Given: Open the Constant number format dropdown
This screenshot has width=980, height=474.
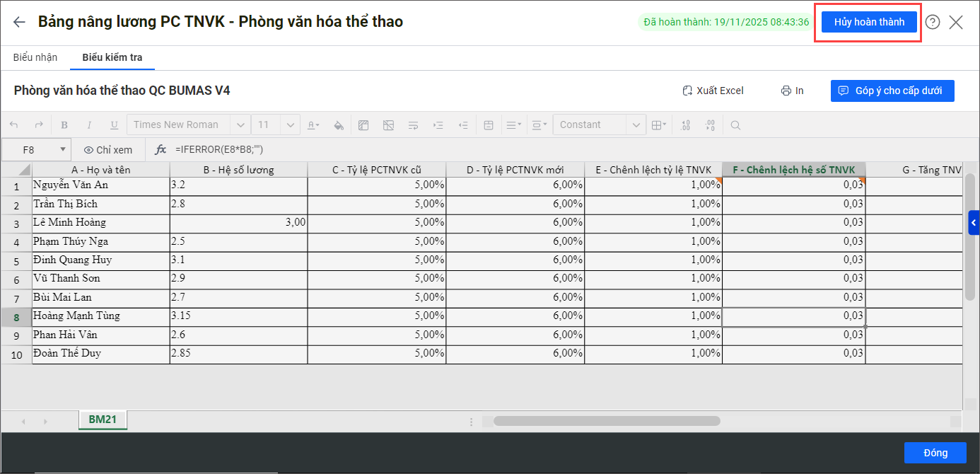Looking at the screenshot, I should pyautogui.click(x=599, y=125).
